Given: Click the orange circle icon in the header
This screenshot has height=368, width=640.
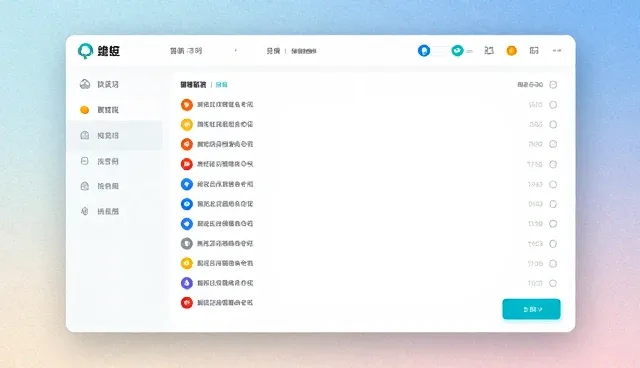Looking at the screenshot, I should [x=511, y=51].
